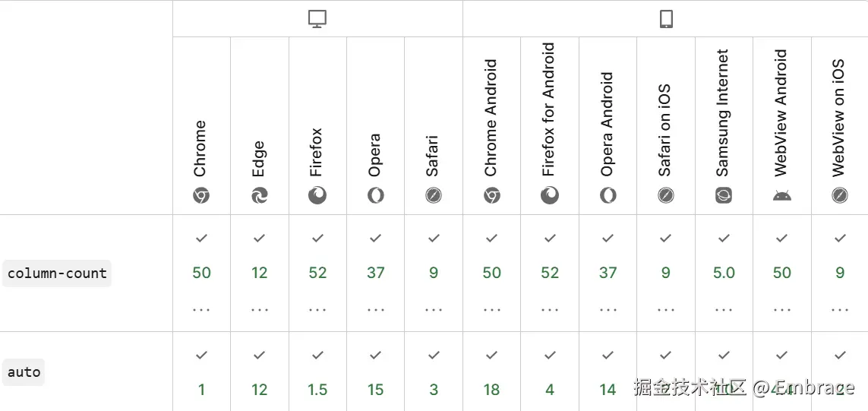Click the Samsung Internet browser icon
Viewport: 868px width, 411px height.
(724, 196)
